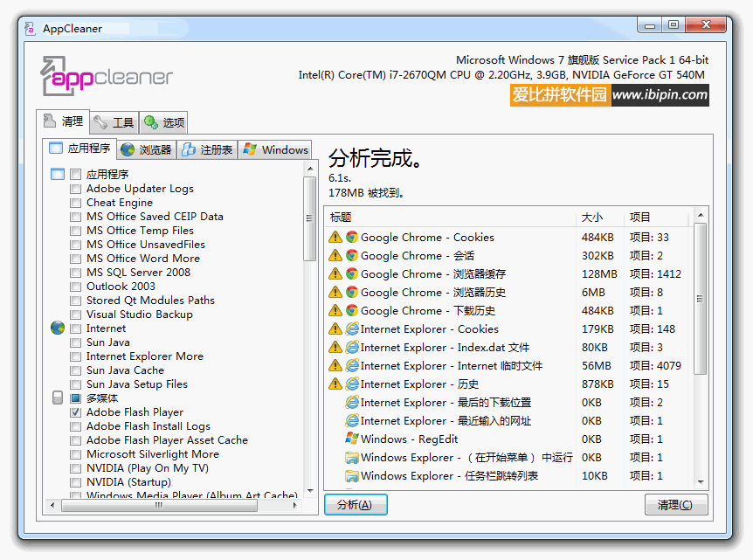Switch to the 浏览器 sub-tab

146,150
